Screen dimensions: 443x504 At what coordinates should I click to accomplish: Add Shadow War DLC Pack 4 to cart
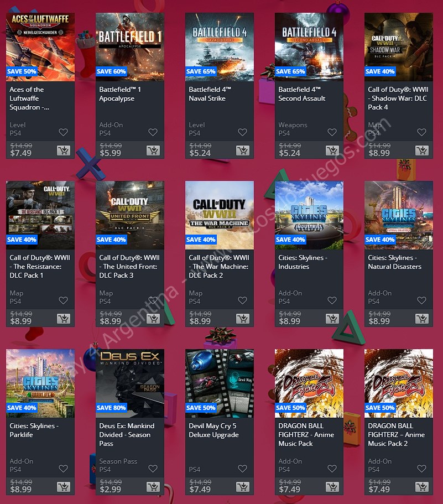pyautogui.click(x=422, y=150)
